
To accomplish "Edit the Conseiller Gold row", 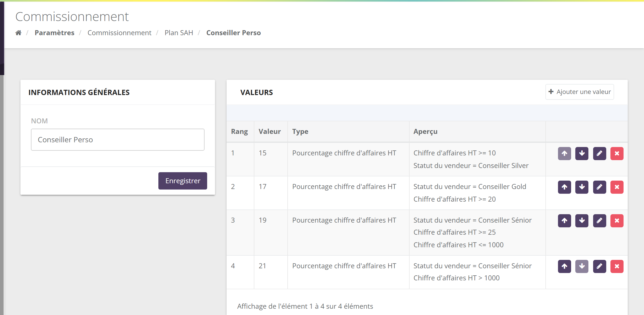I will 599,187.
